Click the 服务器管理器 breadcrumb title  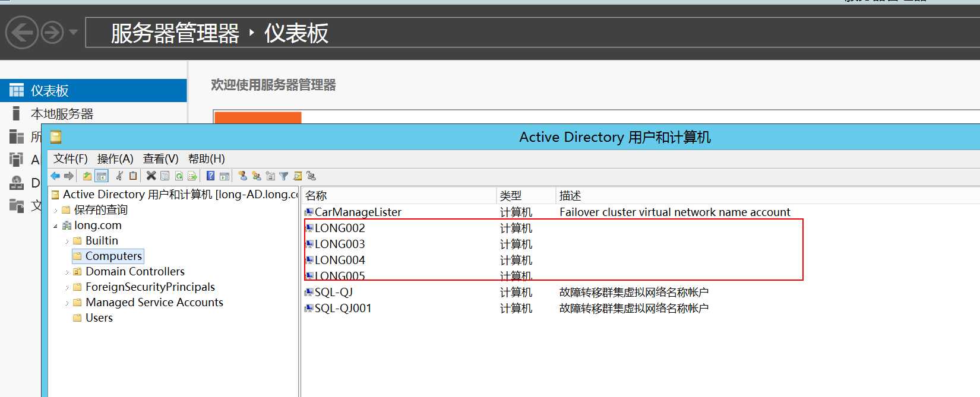tap(175, 33)
